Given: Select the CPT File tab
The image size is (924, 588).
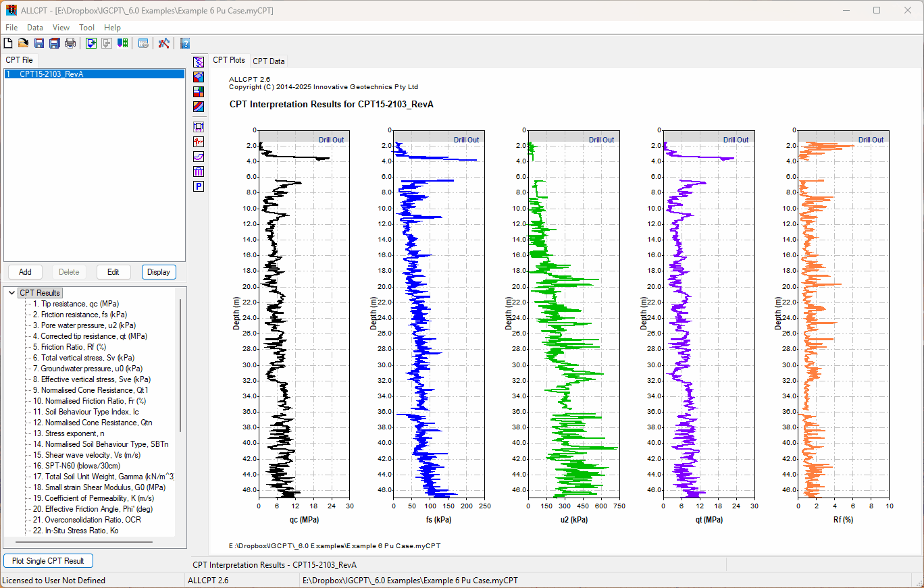Looking at the screenshot, I should [19, 60].
